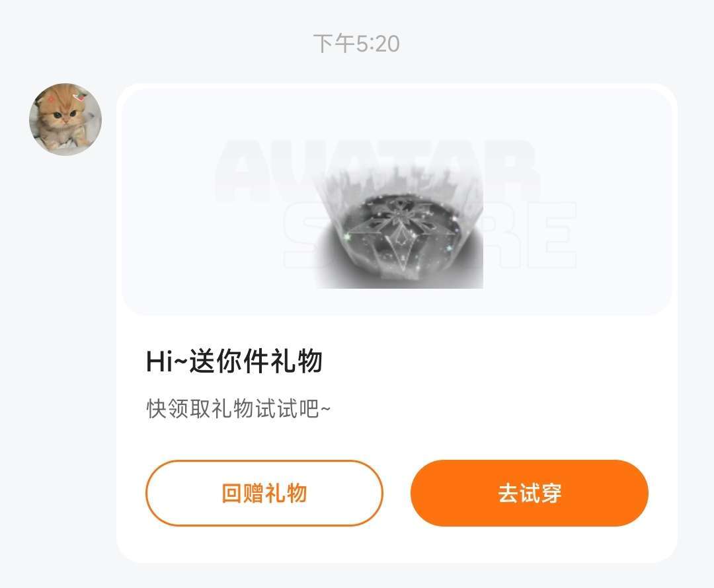
Task: Click the gray gift item preview image
Action: point(400,226)
